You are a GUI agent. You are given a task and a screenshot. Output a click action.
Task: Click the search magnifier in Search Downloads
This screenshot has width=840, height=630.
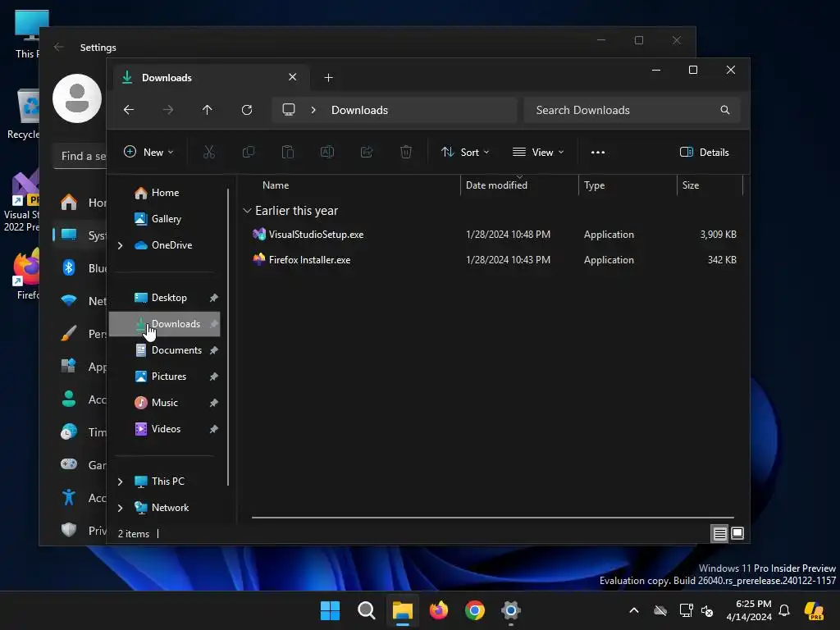pyautogui.click(x=725, y=110)
